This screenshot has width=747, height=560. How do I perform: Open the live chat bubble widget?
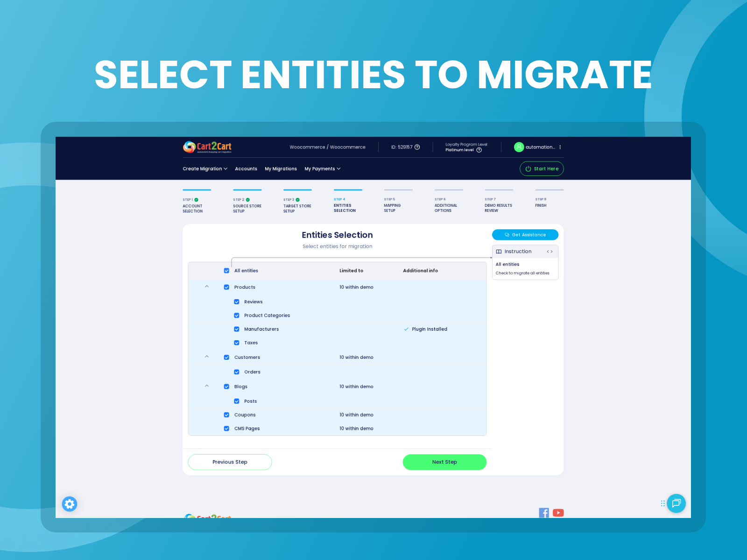(677, 503)
